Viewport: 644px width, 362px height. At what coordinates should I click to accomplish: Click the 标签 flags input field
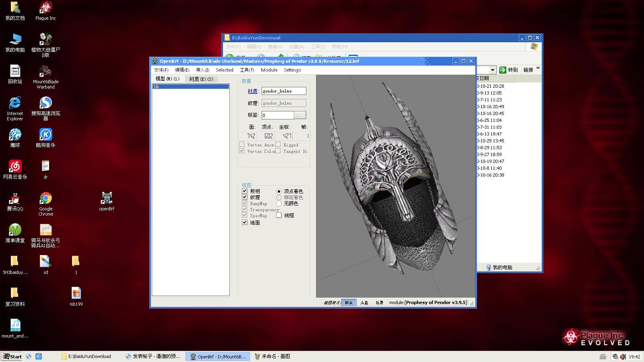point(278,115)
